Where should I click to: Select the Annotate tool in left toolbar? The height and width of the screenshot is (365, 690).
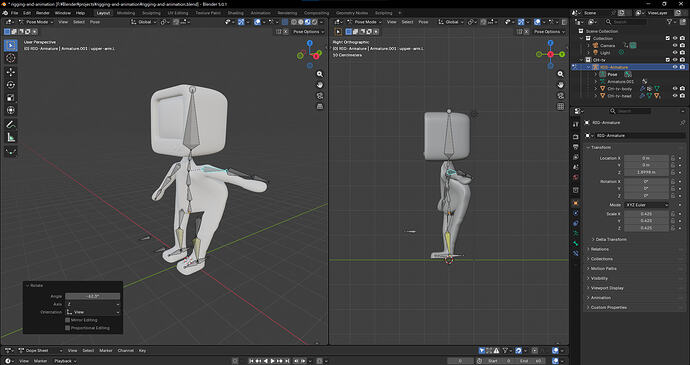11,125
